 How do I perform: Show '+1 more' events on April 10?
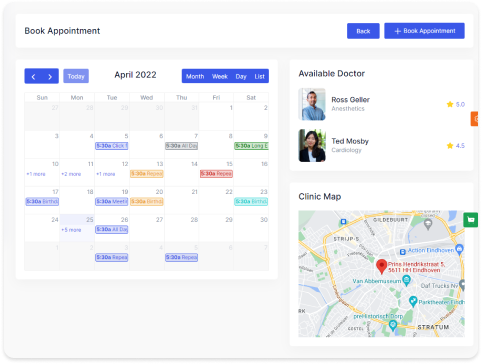36,174
